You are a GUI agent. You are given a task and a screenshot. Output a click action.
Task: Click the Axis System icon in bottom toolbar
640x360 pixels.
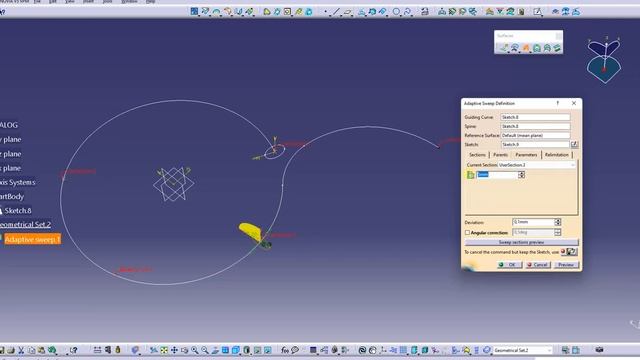point(383,350)
